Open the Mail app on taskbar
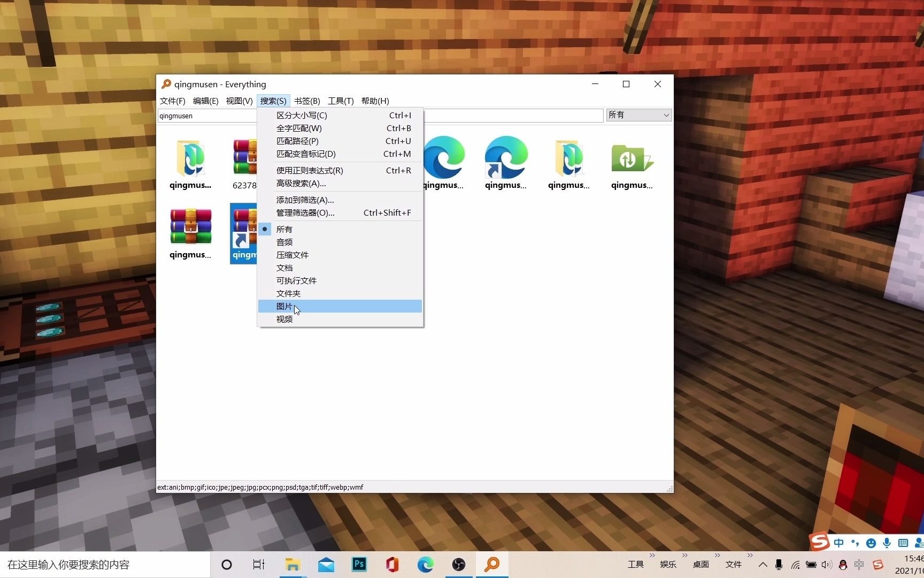This screenshot has height=578, width=924. tap(326, 565)
